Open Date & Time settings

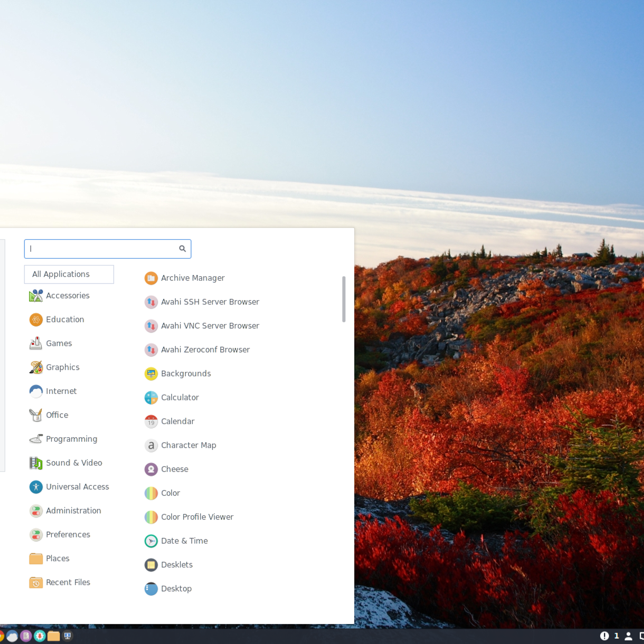(x=184, y=541)
